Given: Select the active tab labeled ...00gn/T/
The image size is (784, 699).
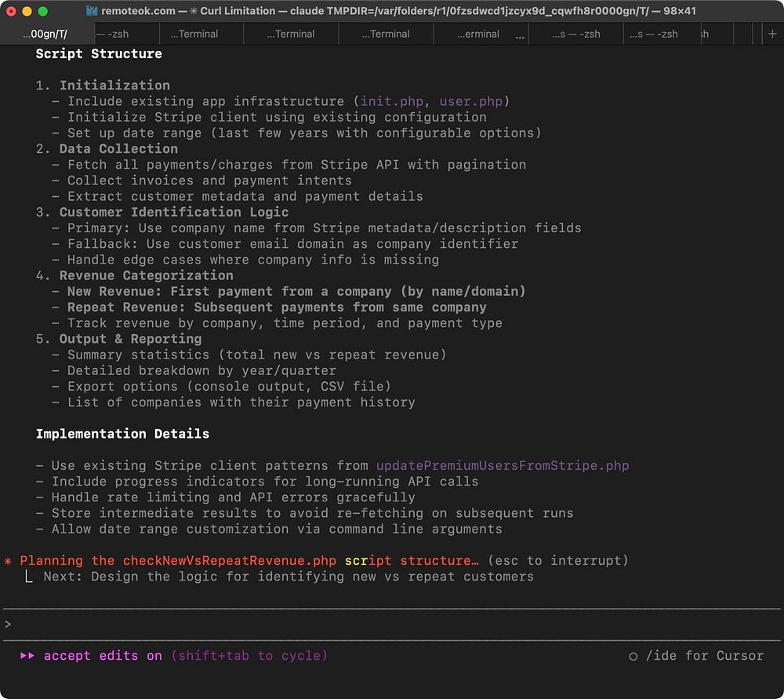Looking at the screenshot, I should 44,34.
